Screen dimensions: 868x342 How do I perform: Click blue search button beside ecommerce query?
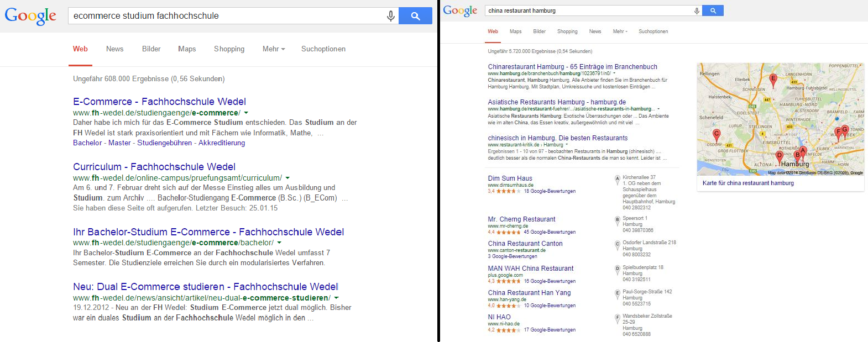[x=415, y=16]
